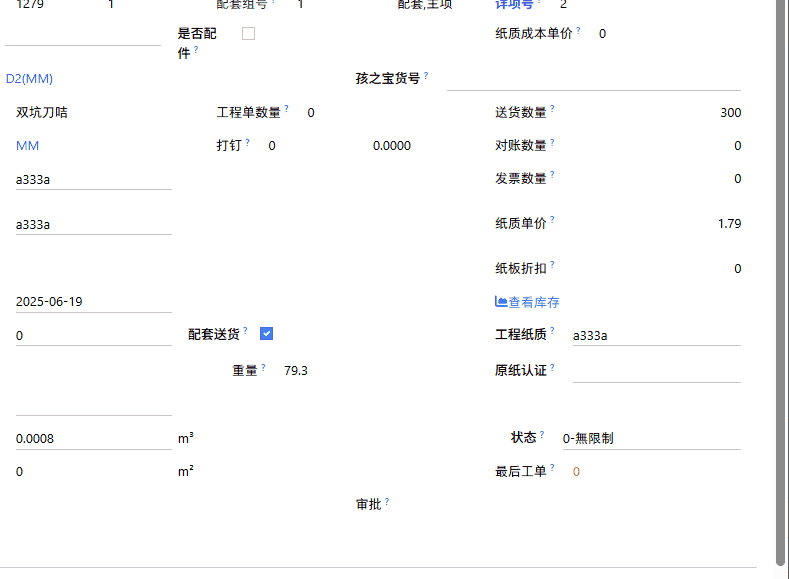
Task: Click the 工程单数量 label
Action: [249, 113]
